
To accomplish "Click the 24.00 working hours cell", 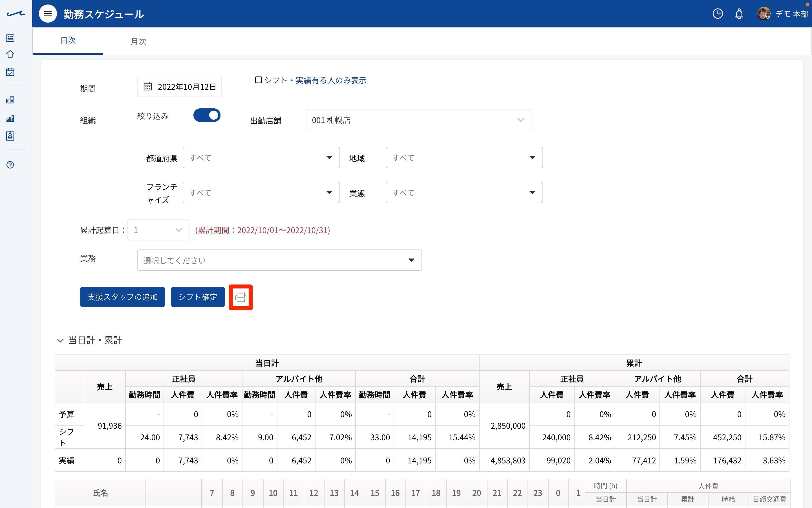I will tap(145, 437).
